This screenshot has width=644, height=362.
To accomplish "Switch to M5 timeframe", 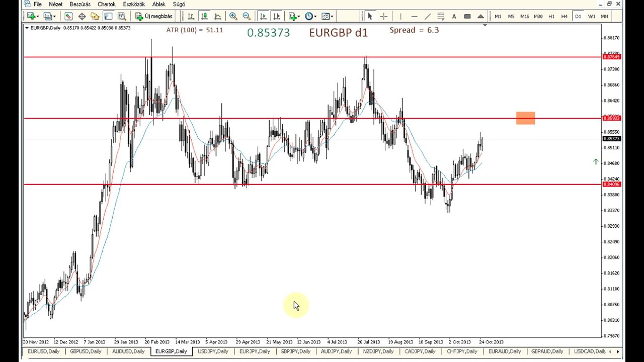I will coord(511,17).
